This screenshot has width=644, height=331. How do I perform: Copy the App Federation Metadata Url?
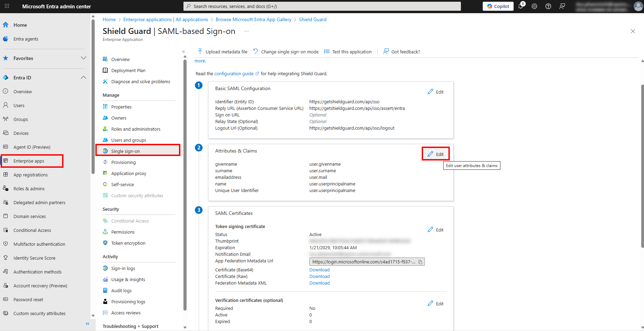pyautogui.click(x=420, y=262)
